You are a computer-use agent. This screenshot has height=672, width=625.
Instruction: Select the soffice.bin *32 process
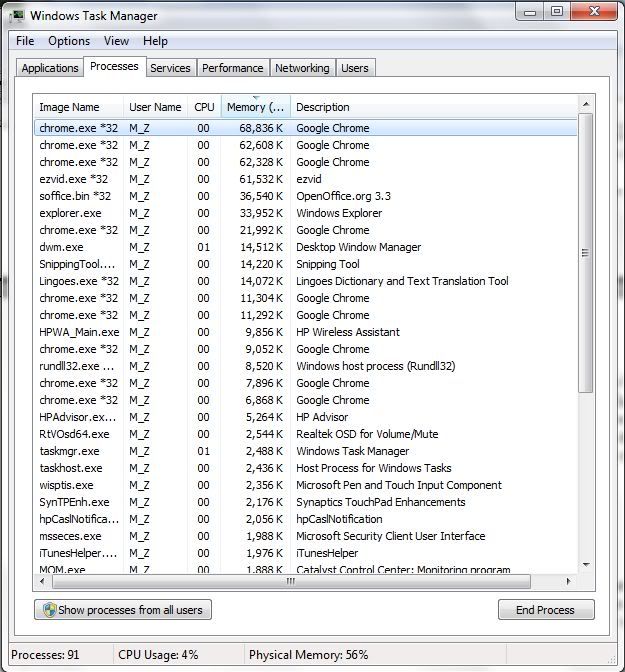point(305,196)
